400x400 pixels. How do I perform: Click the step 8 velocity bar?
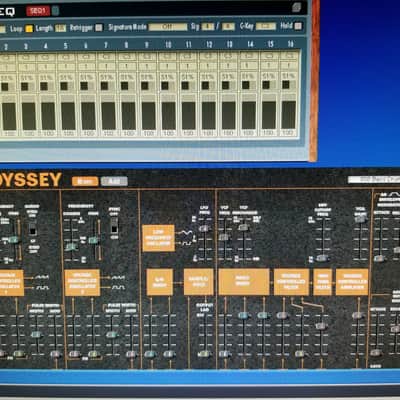[x=128, y=116]
